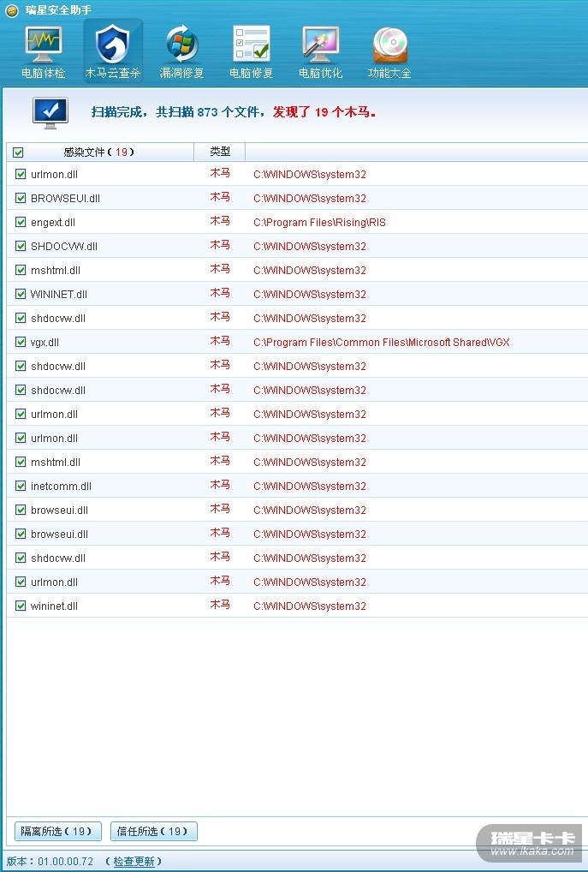Sort by the 类型 column header

(220, 152)
